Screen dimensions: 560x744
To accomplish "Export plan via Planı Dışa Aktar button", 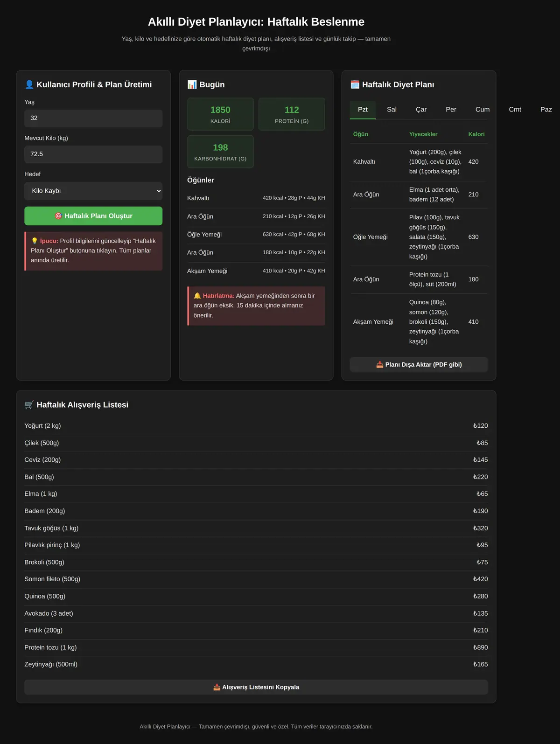I will (x=419, y=365).
